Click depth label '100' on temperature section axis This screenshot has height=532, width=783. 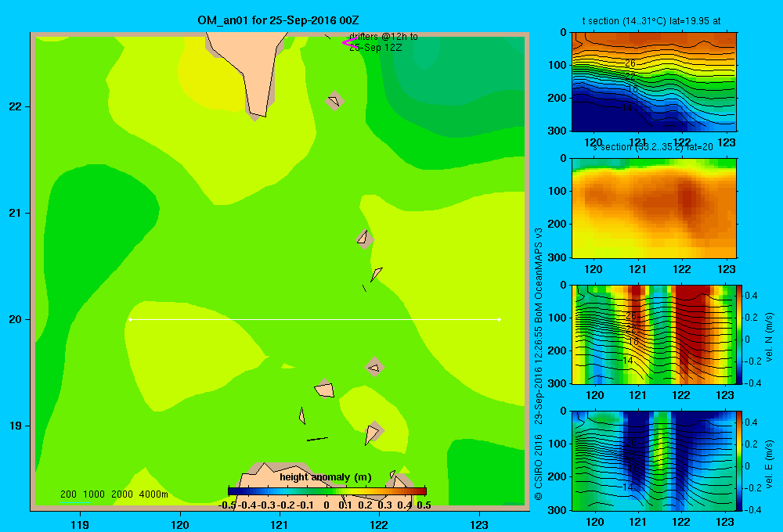(x=557, y=66)
